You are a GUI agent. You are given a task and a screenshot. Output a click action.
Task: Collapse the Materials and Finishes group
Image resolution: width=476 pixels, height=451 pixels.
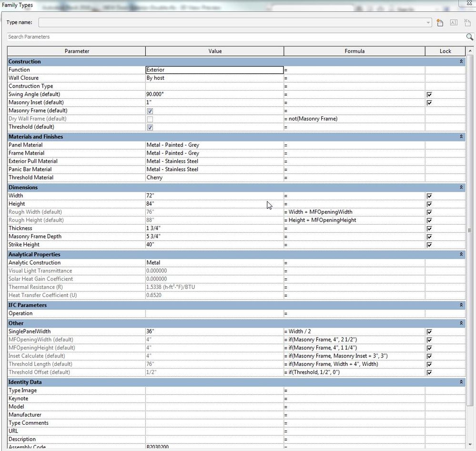click(461, 137)
